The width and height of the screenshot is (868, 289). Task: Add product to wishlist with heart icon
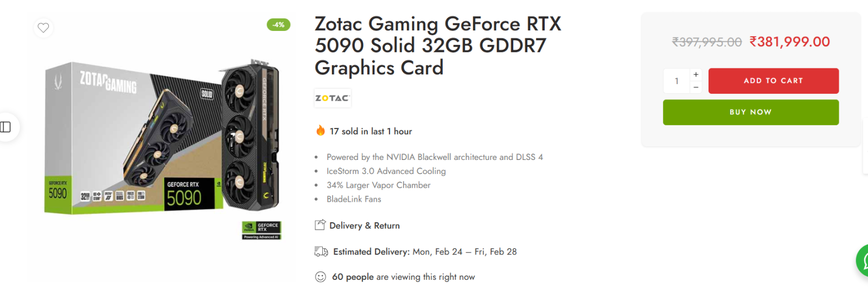(x=43, y=28)
